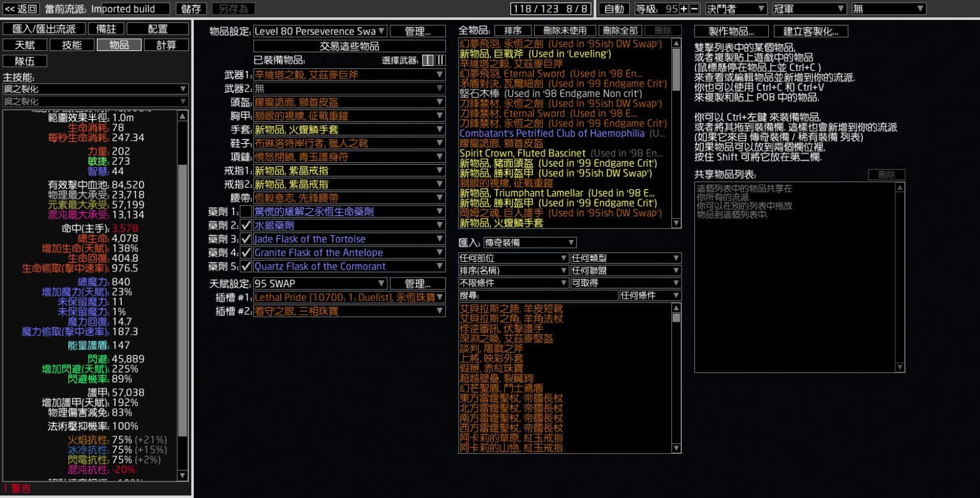
Task: Decrease character level with minus button
Action: tap(694, 9)
